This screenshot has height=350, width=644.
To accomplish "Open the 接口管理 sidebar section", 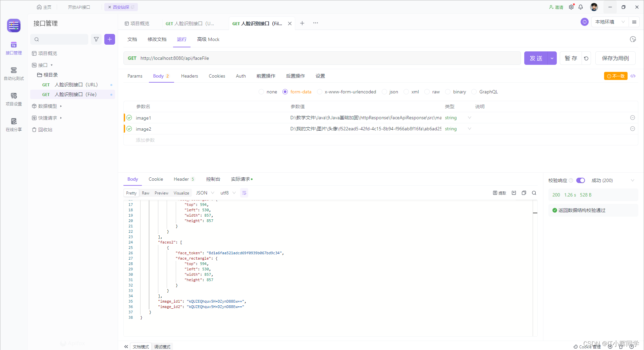I will click(13, 48).
